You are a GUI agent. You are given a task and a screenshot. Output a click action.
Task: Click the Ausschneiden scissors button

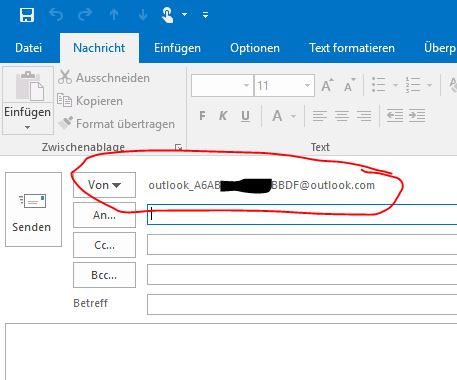pyautogui.click(x=104, y=78)
